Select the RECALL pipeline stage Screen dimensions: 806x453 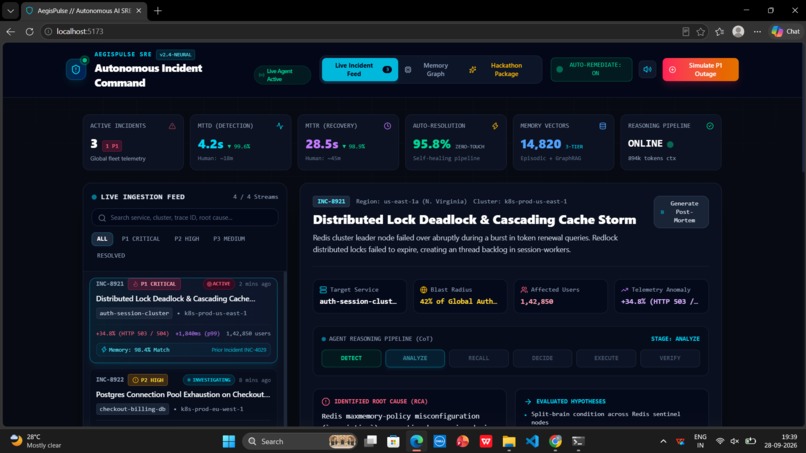click(479, 358)
